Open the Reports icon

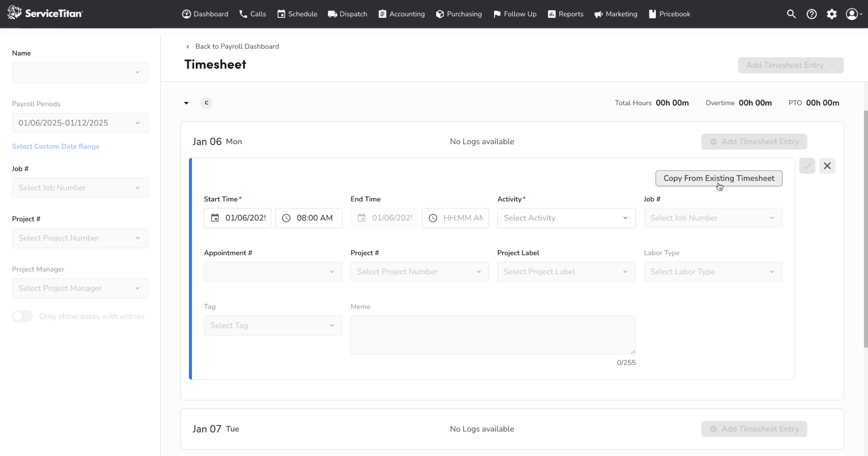tap(551, 13)
